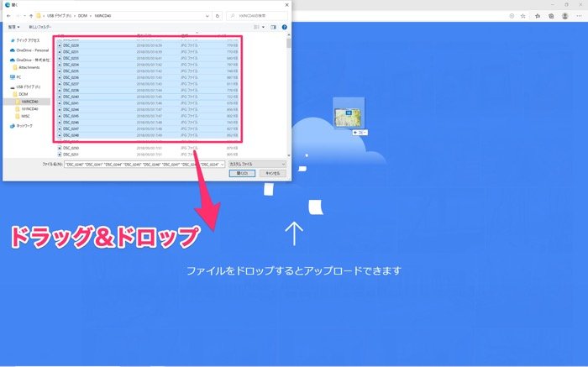Select Network in the navigation pane
The width and height of the screenshot is (588, 367).
[x=21, y=126]
